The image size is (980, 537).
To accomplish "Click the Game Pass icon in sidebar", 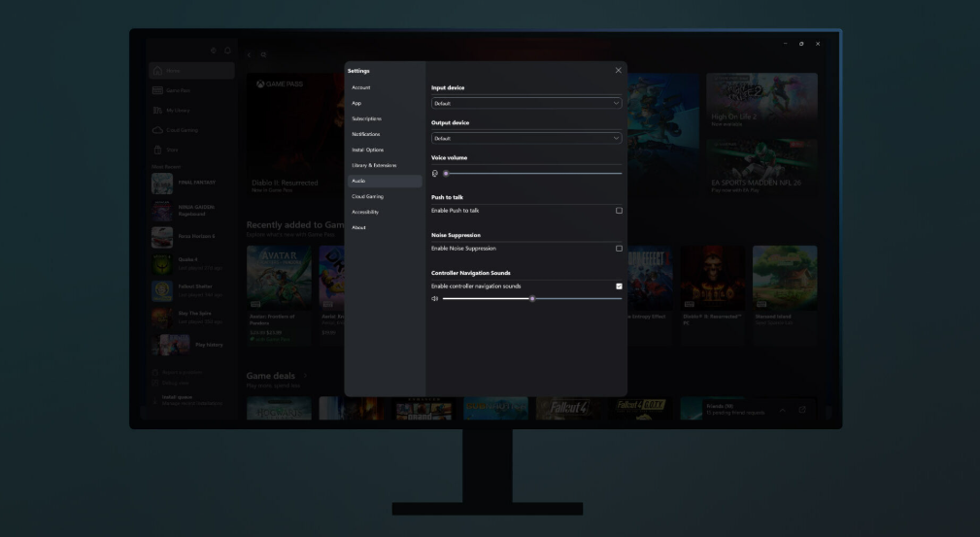I will 157,90.
